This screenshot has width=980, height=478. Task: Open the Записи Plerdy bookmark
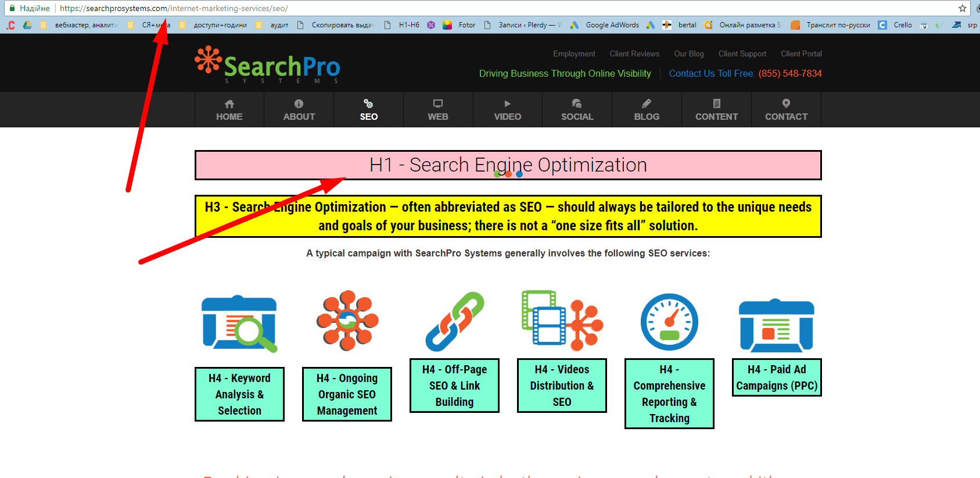point(522,25)
